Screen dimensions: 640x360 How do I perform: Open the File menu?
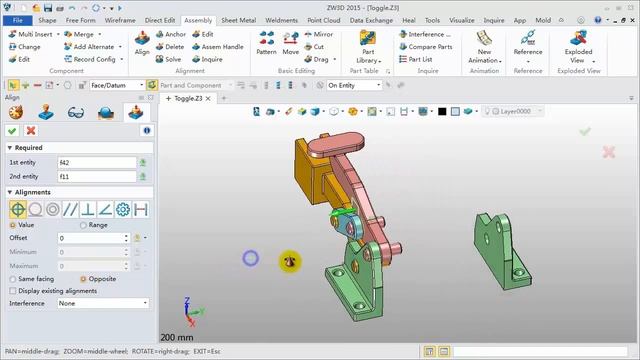(x=18, y=20)
